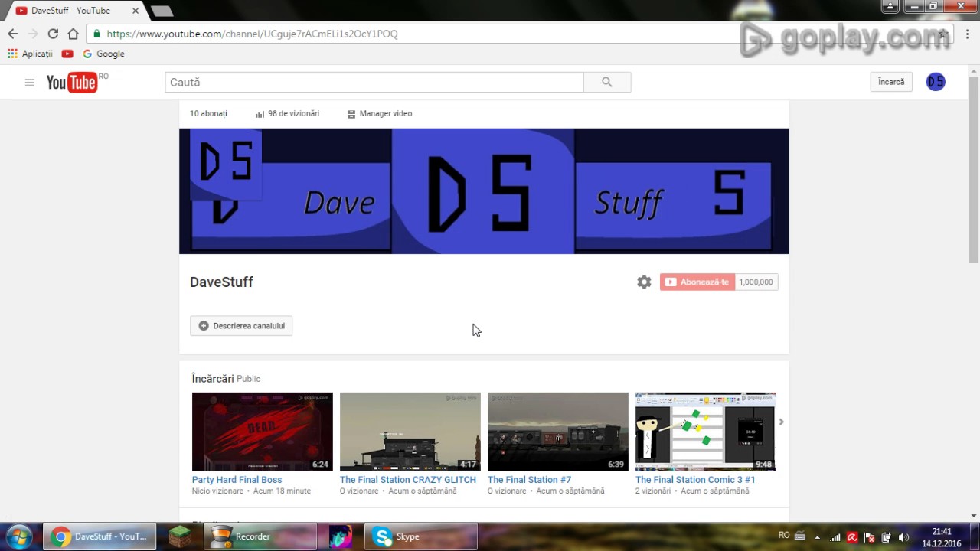Switch to Recorder in the taskbar
This screenshot has width=980, height=551.
261,536
